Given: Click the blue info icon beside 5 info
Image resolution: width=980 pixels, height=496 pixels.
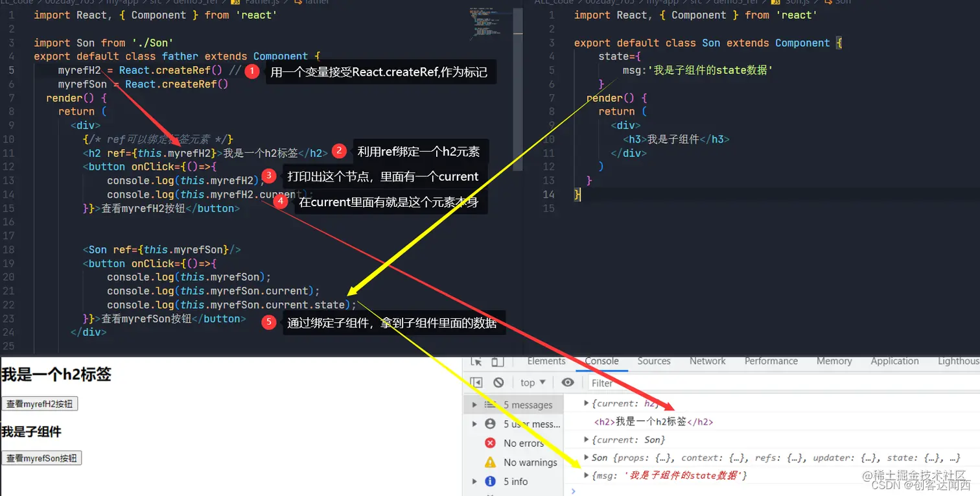Looking at the screenshot, I should click(491, 481).
